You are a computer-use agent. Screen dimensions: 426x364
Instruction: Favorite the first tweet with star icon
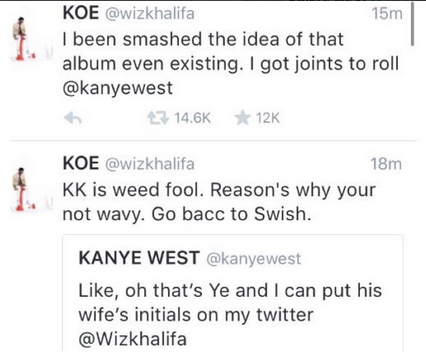click(243, 118)
